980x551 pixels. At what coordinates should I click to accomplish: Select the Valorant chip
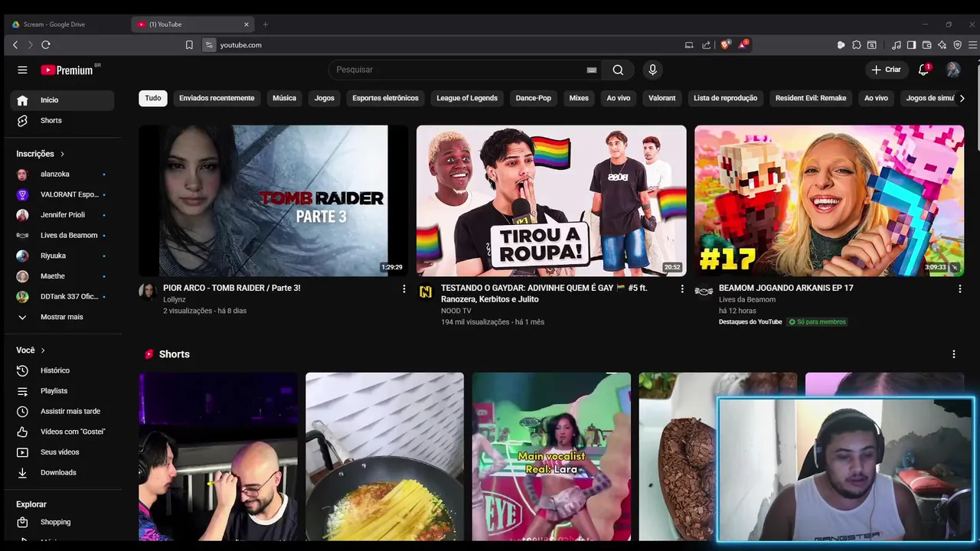pos(662,98)
